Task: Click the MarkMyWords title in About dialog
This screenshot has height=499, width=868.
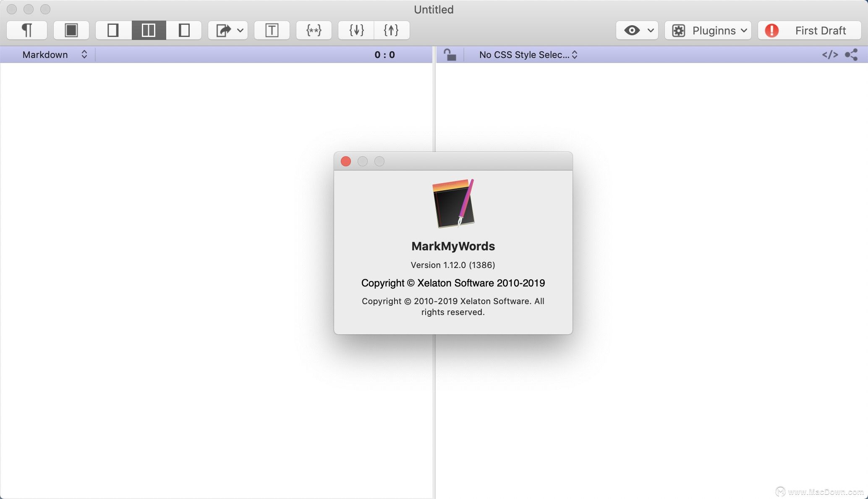Action: pyautogui.click(x=453, y=246)
